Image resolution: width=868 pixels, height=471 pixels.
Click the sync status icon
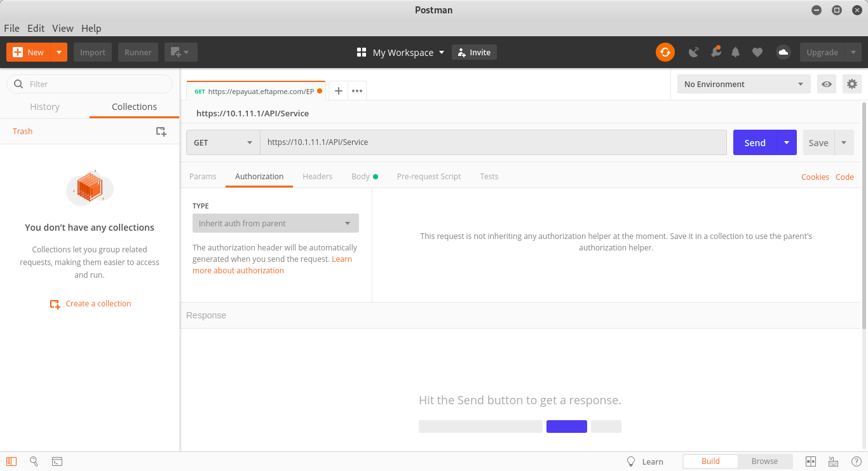[x=665, y=52]
